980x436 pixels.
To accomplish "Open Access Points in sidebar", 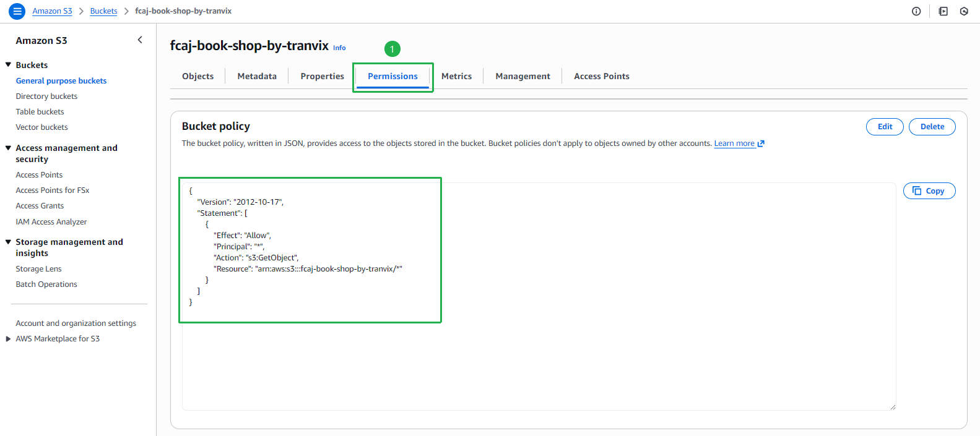I will click(39, 175).
